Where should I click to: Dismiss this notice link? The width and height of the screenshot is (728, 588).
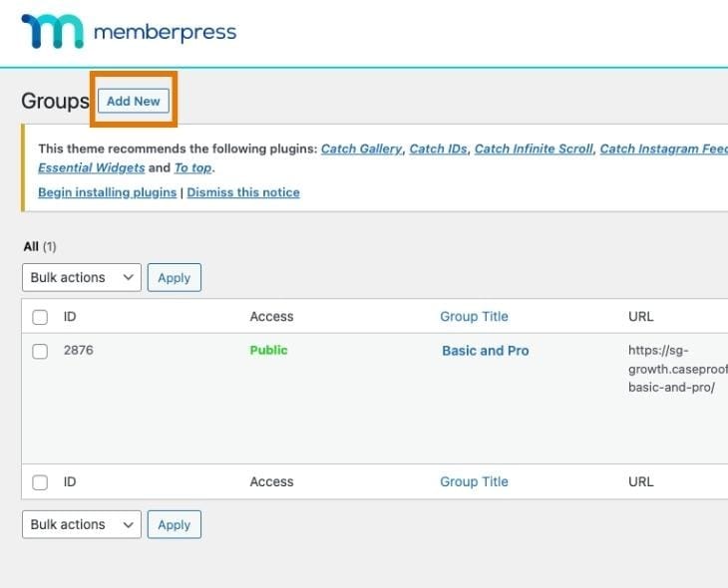click(x=243, y=192)
